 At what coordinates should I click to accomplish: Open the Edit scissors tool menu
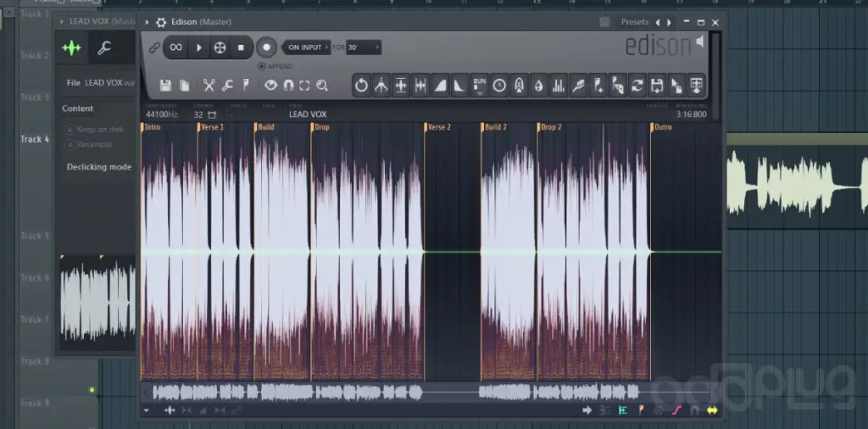tap(209, 86)
